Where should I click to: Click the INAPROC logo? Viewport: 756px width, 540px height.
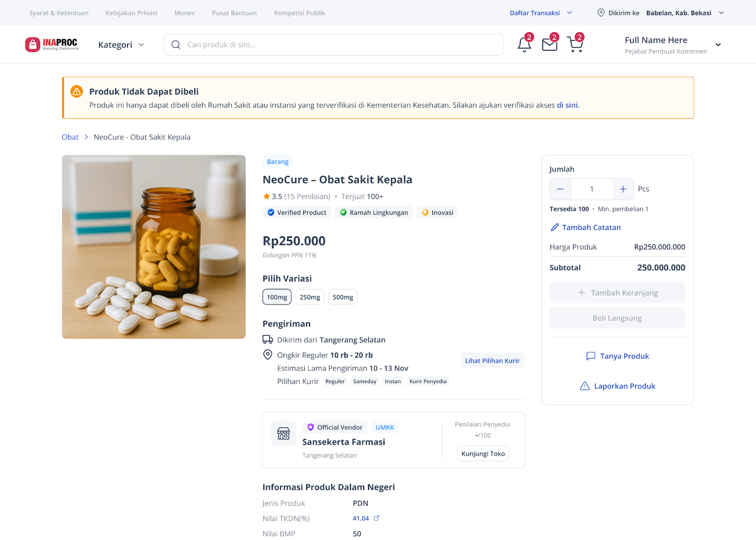click(52, 44)
